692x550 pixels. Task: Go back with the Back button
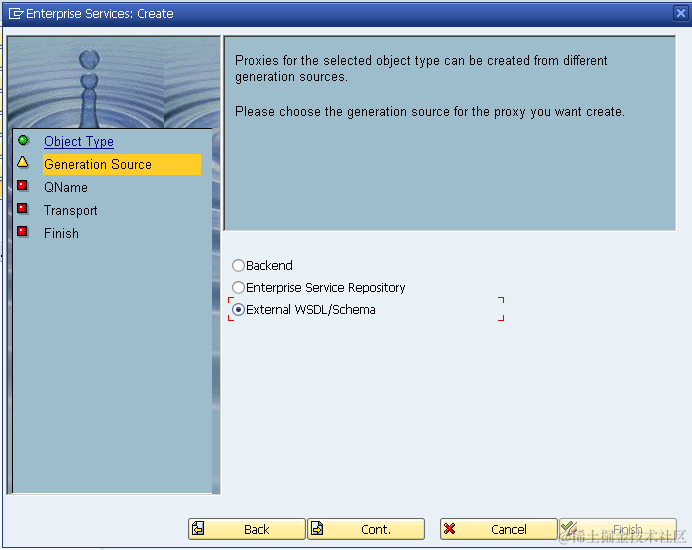tap(247, 529)
